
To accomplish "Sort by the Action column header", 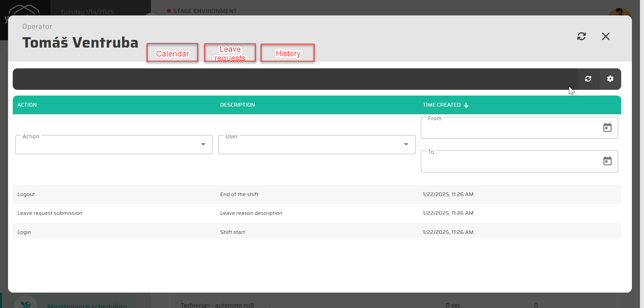I will (27, 105).
